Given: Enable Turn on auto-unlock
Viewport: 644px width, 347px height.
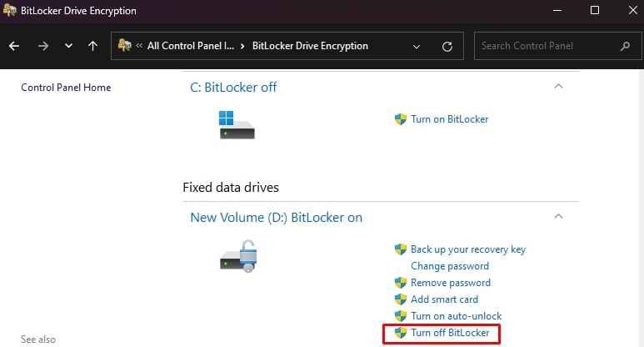Looking at the screenshot, I should [x=457, y=316].
